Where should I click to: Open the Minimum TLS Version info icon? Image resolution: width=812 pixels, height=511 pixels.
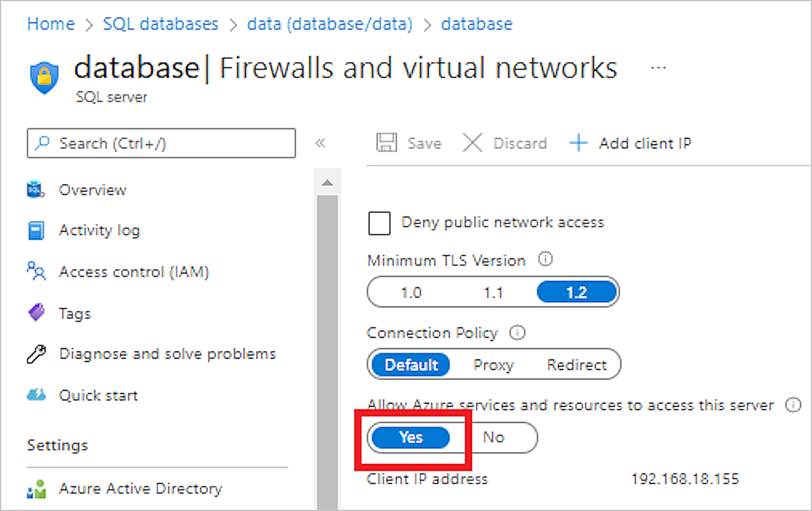[x=545, y=260]
